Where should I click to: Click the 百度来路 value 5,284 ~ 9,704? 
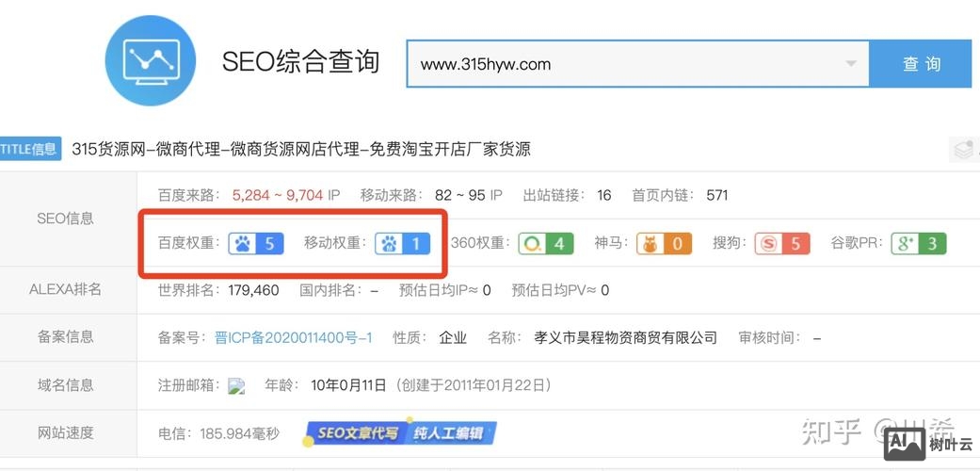[x=278, y=195]
